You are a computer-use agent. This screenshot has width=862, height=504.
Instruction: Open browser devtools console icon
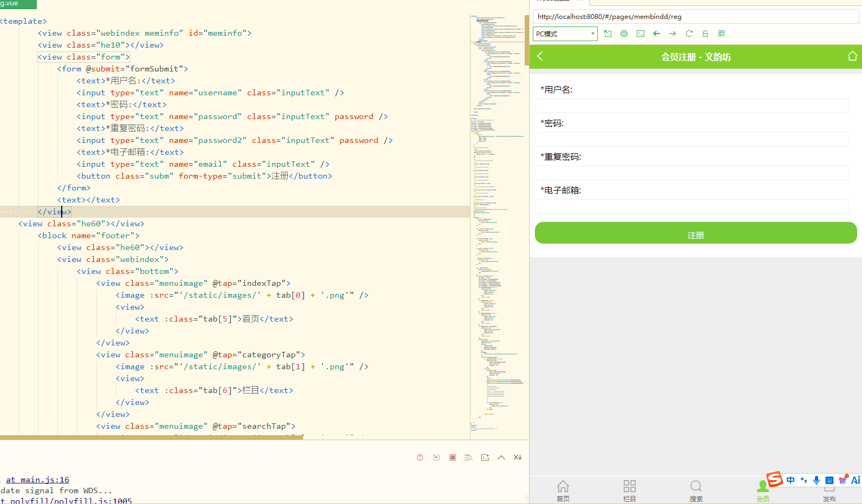(641, 34)
